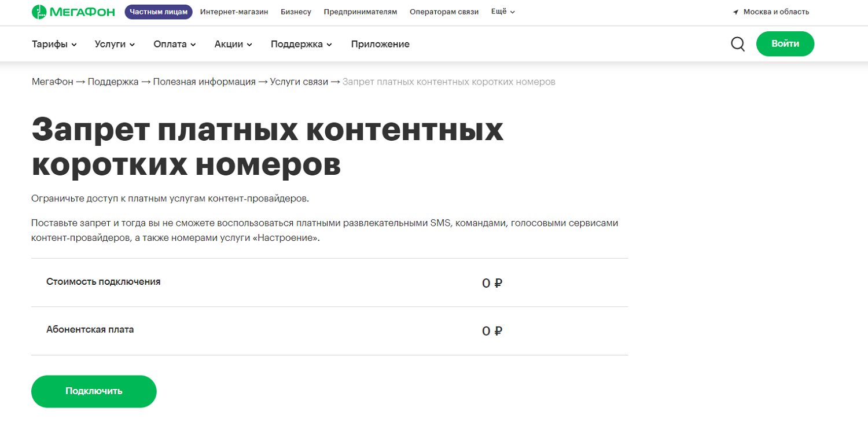The image size is (868, 426).
Task: Open Полезная информация breadcrumb
Action: (x=204, y=82)
